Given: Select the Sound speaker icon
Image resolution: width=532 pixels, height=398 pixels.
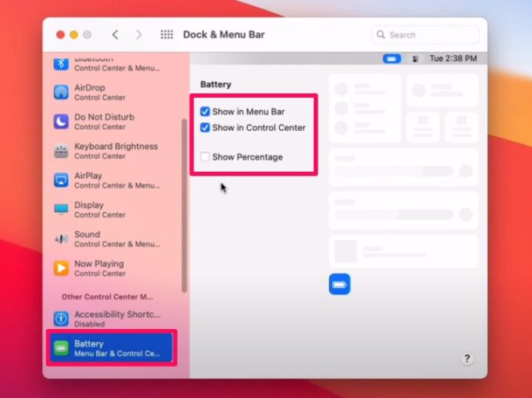Looking at the screenshot, I should coord(61,239).
